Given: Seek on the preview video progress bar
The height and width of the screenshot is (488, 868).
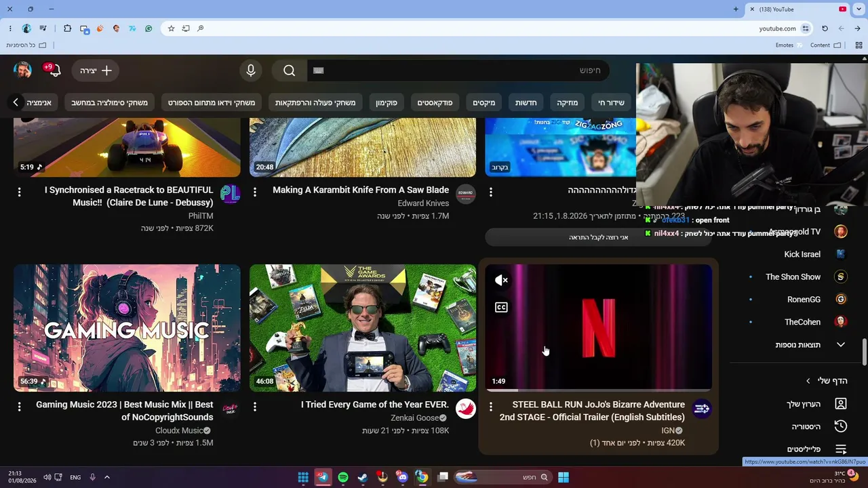Looking at the screenshot, I should [x=599, y=390].
